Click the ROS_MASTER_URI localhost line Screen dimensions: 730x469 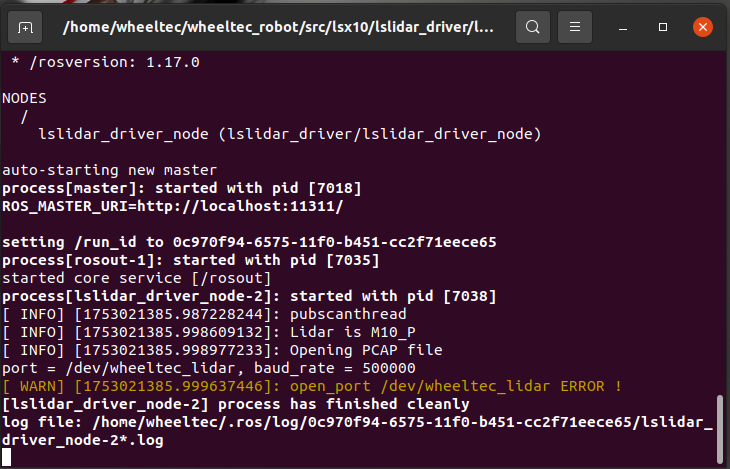173,206
